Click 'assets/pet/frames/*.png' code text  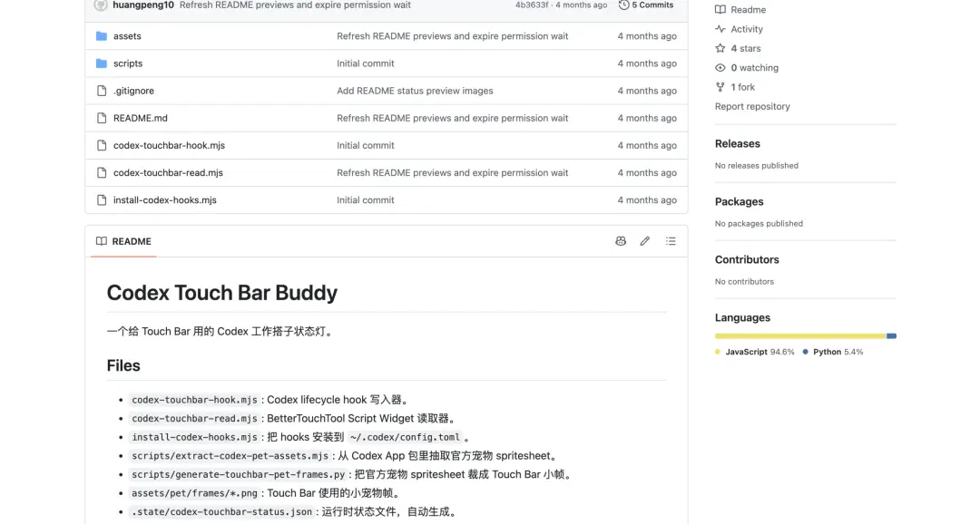tap(194, 493)
